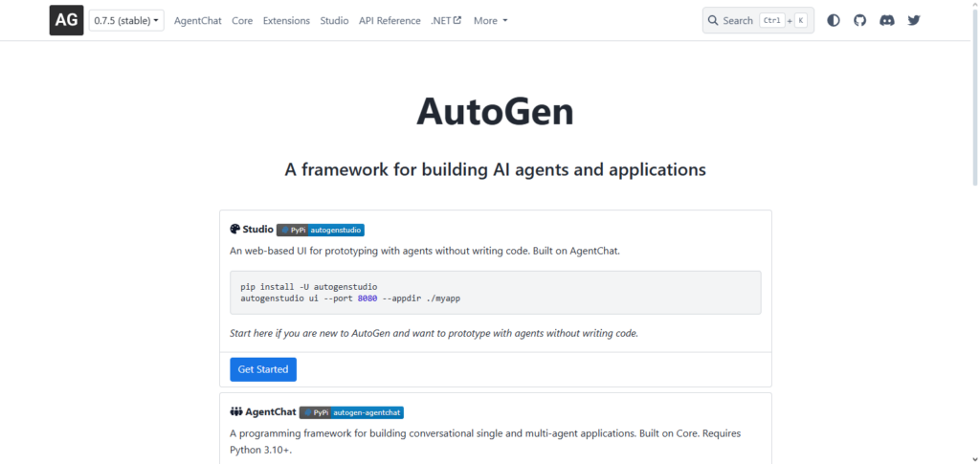Click the web-based UI description text
Viewport: 980px width, 464px height.
coord(425,251)
